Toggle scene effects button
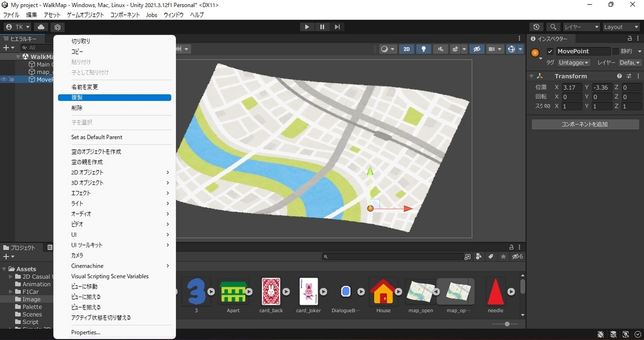 [x=456, y=49]
